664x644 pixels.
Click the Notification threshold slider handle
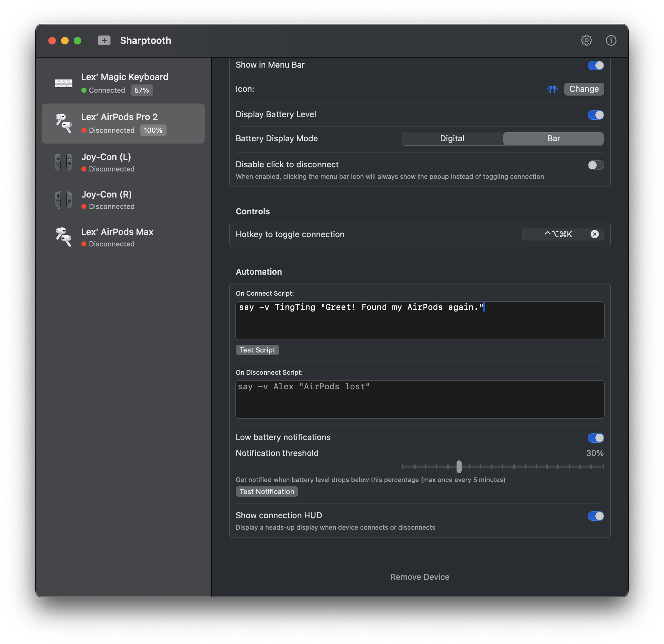click(x=459, y=466)
